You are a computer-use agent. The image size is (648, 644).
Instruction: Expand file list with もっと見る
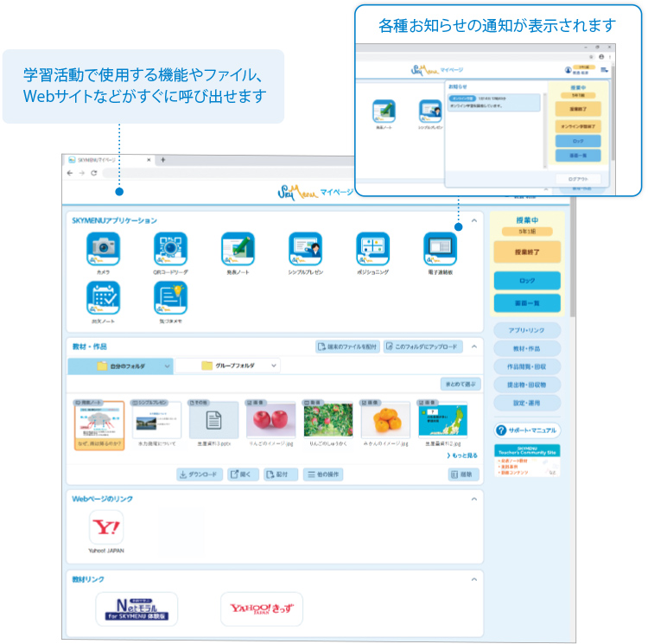(462, 456)
